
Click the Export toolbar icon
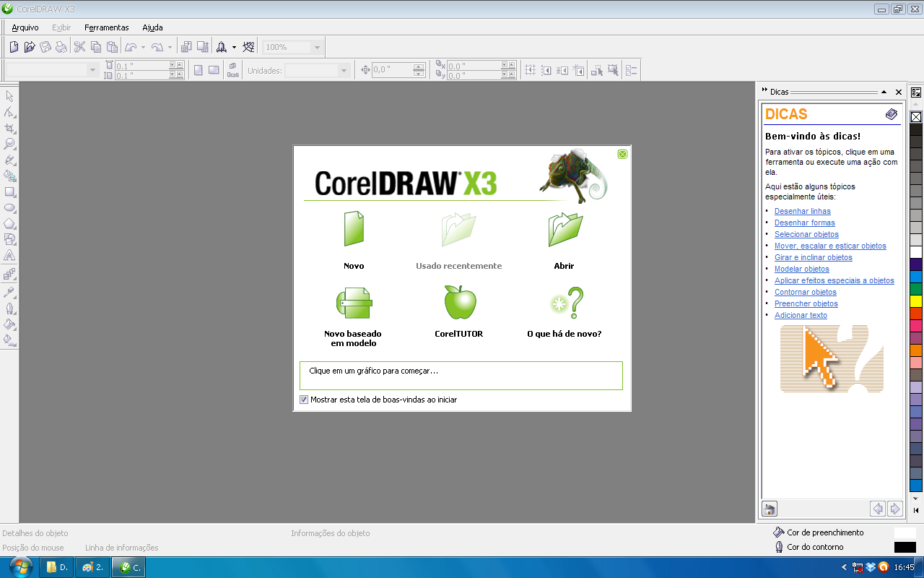coord(203,47)
